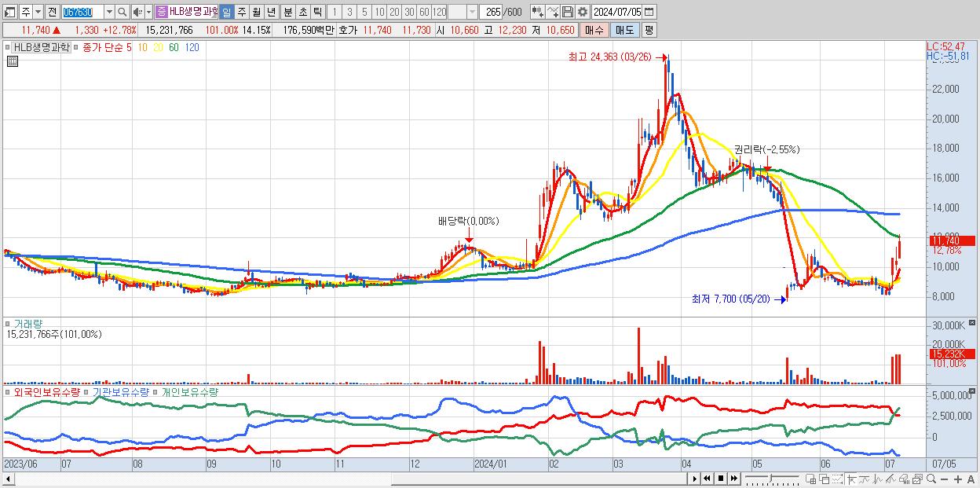The height and width of the screenshot is (488, 980).
Task: Select the daily '일' chart period
Action: click(226, 12)
